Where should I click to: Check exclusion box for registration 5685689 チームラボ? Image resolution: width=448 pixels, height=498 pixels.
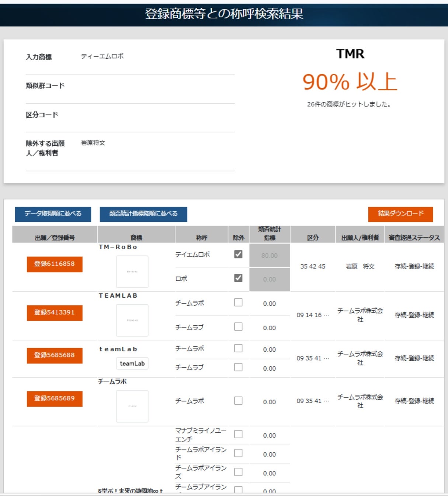pos(238,401)
